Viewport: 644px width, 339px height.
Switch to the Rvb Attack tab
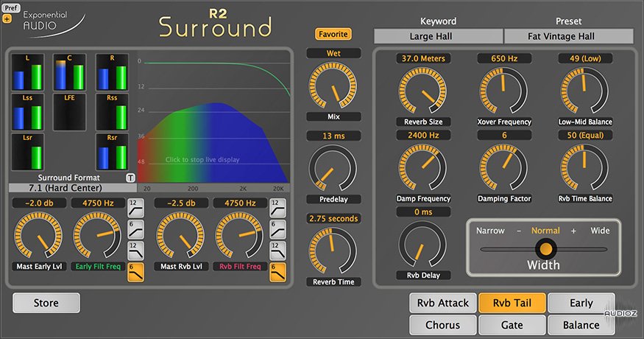click(x=443, y=303)
